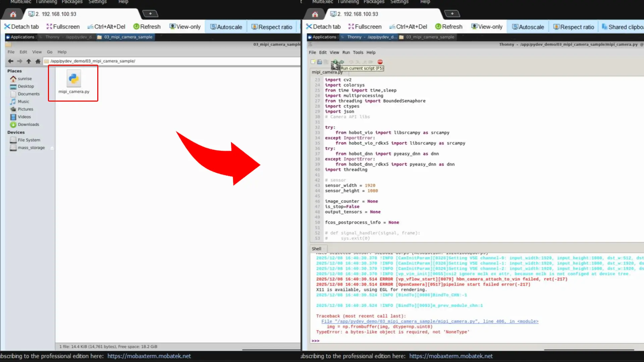Open the Go menu in file manager
The height and width of the screenshot is (362, 644).
point(50,52)
